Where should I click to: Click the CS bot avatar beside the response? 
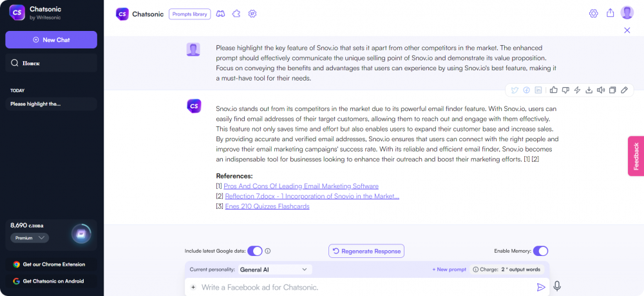(194, 106)
